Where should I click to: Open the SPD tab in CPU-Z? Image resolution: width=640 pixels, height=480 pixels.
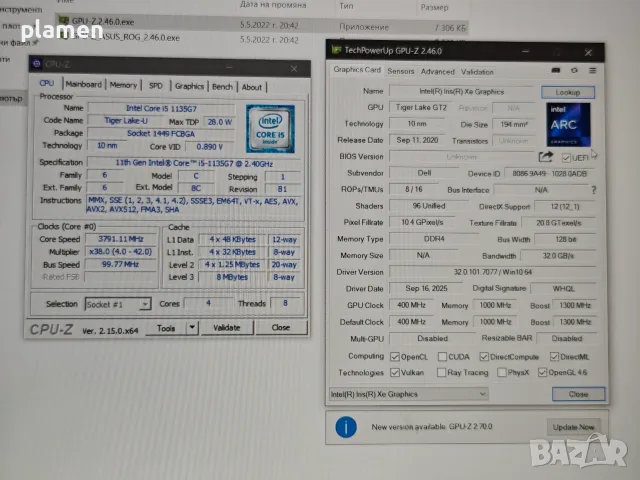pyautogui.click(x=156, y=86)
